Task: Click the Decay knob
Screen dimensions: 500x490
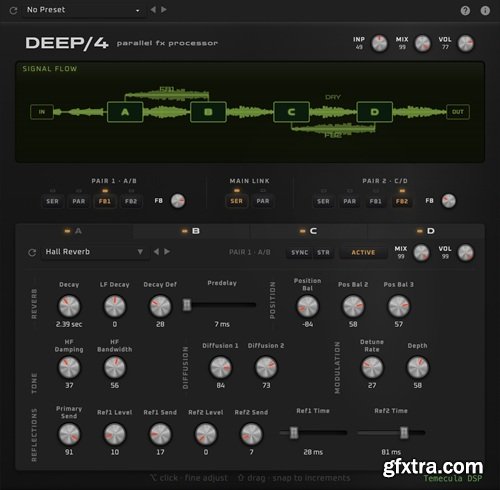Action: point(69,306)
